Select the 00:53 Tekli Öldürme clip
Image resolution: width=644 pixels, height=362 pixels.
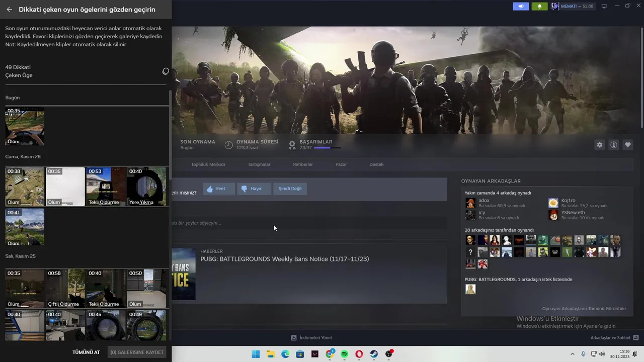(106, 187)
